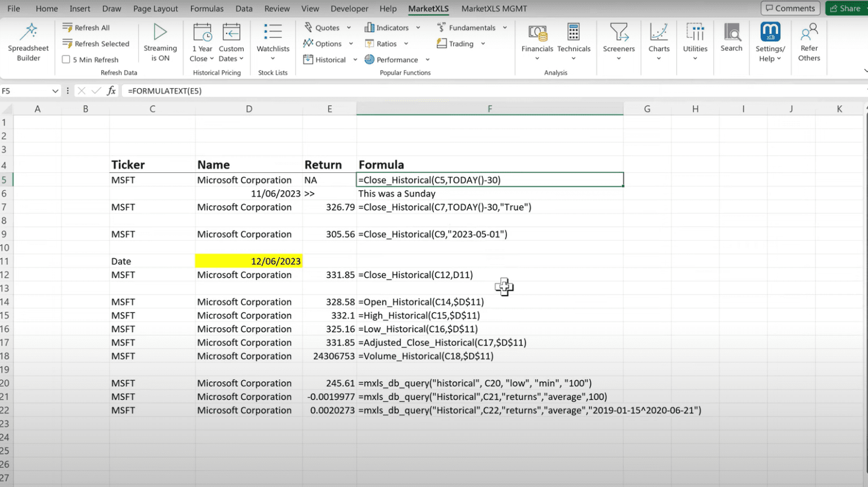
Task: Open the Financials analysis icon
Action: click(x=537, y=32)
